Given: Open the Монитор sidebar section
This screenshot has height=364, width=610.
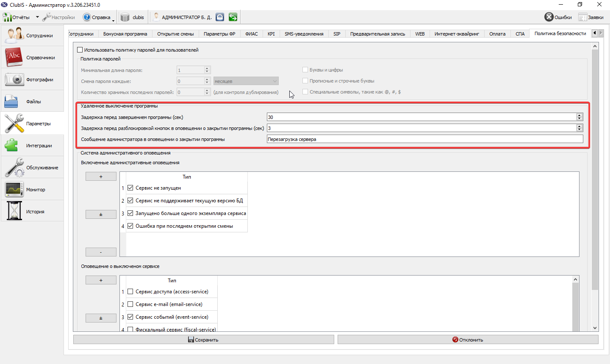Looking at the screenshot, I should click(x=32, y=189).
